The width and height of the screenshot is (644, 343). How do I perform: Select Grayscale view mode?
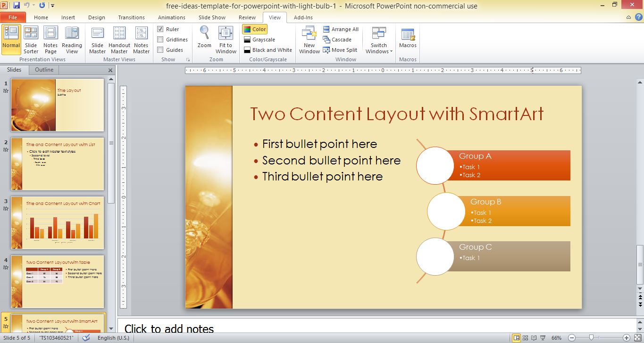coord(259,40)
